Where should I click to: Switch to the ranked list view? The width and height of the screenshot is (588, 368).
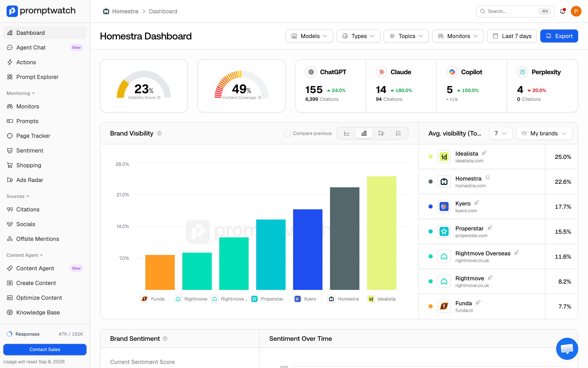pos(398,133)
